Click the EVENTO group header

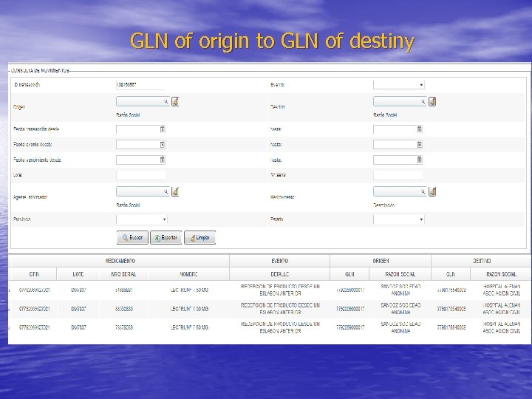point(279,261)
